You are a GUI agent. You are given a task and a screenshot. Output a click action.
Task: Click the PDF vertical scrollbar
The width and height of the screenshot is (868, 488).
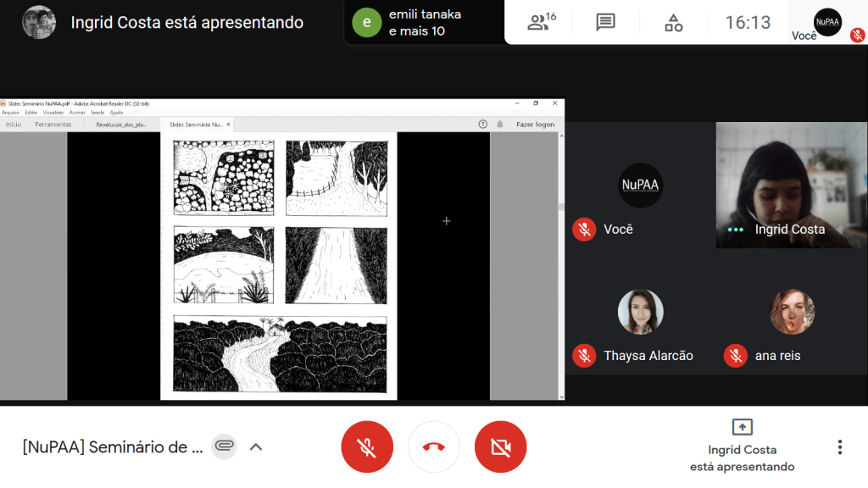[560, 254]
